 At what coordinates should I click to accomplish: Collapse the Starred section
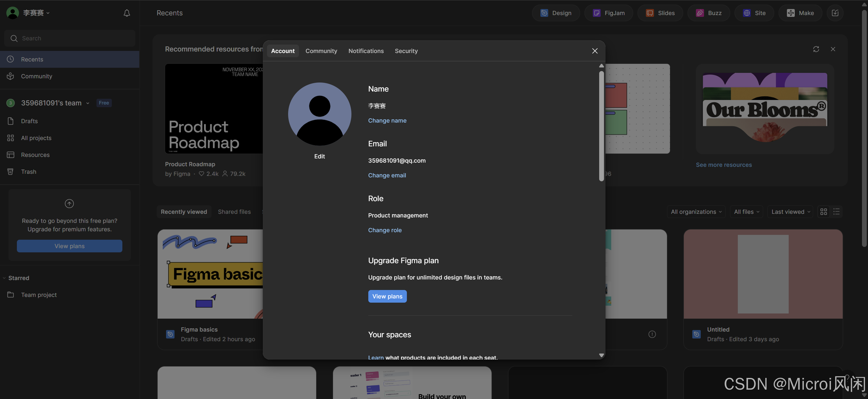(x=4, y=278)
